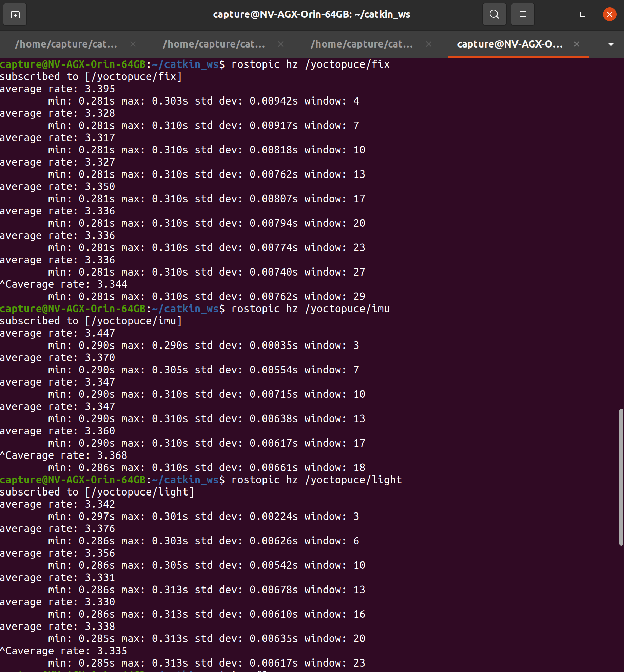The height and width of the screenshot is (672, 624).
Task: Close the first /home/capture/cat tab
Action: 133,44
